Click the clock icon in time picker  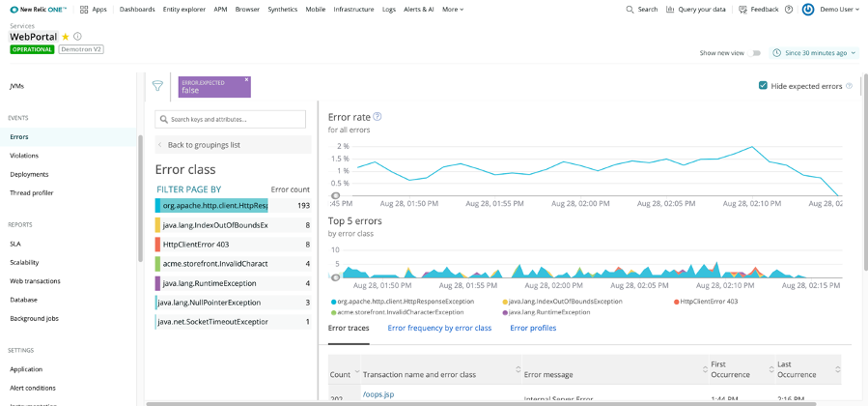(776, 53)
